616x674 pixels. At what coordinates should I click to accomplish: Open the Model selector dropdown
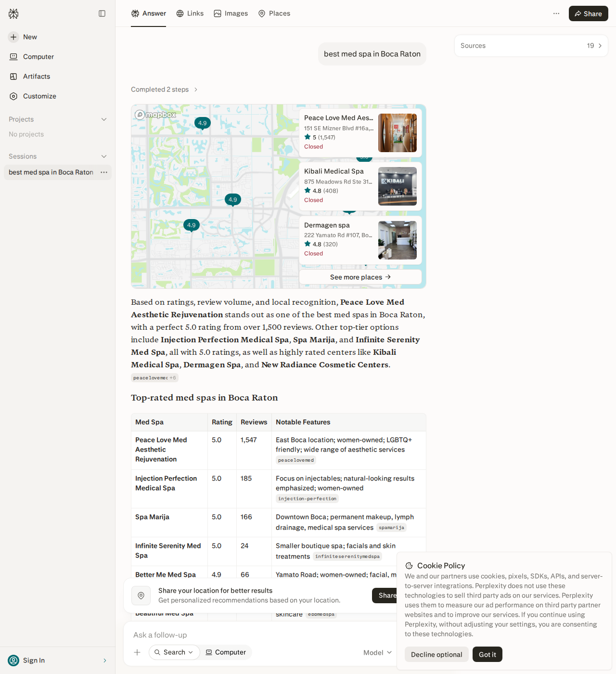click(378, 652)
